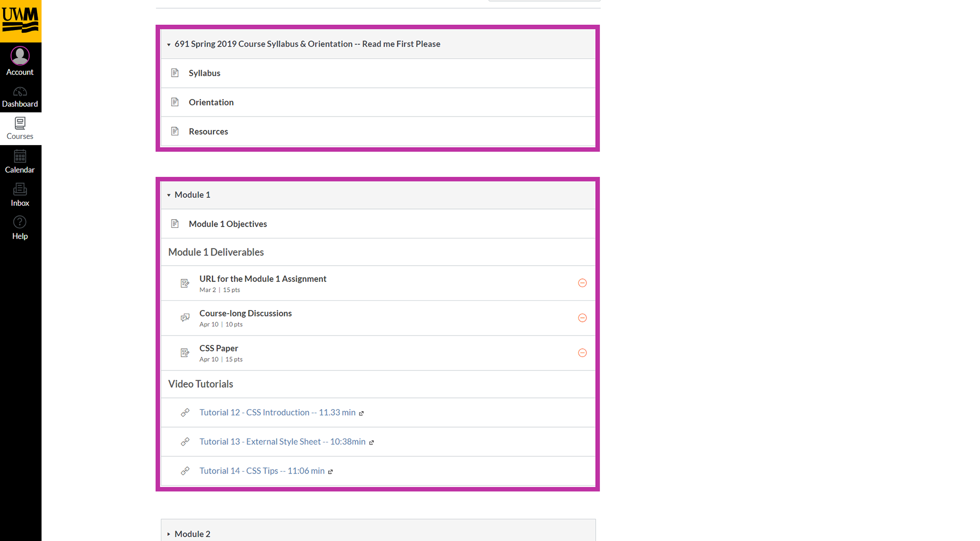Open the Calendar sidebar item
Screen dimensions: 980x541
coord(20,162)
